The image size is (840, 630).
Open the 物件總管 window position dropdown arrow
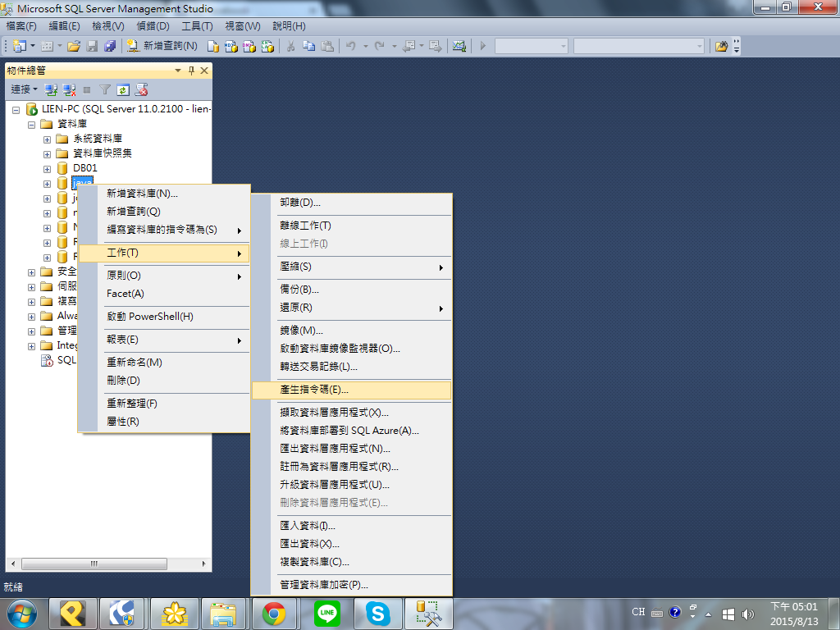coord(178,71)
